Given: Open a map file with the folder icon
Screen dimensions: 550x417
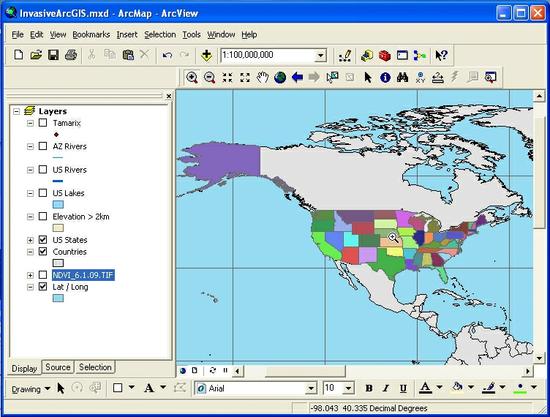Looking at the screenshot, I should pyautogui.click(x=36, y=55).
